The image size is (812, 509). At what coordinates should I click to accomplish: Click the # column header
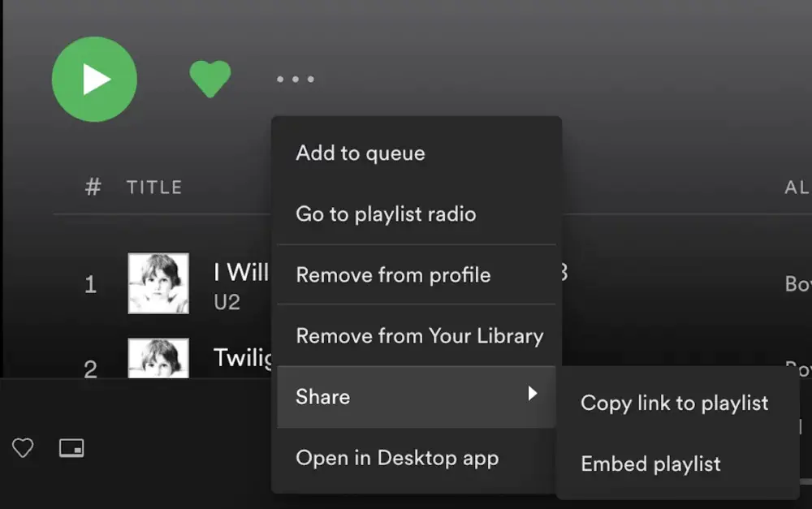tap(92, 187)
